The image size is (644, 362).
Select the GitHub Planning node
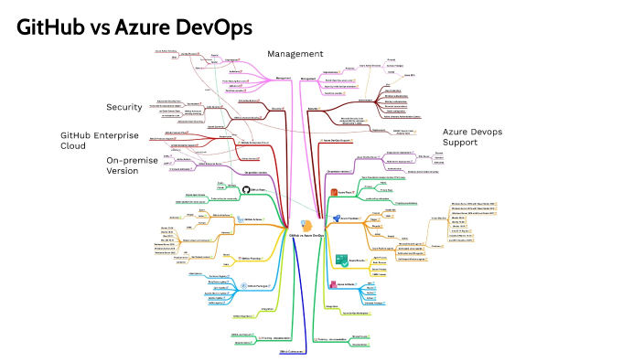[250, 259]
